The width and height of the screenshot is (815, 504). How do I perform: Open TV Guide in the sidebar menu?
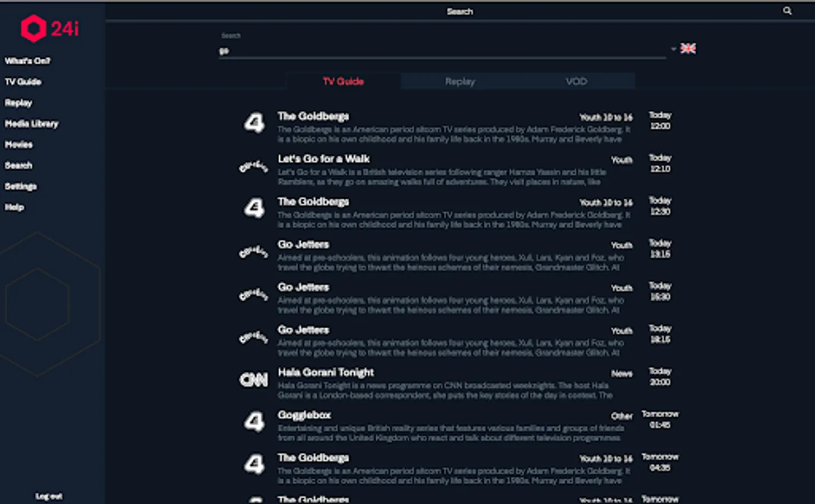pyautogui.click(x=23, y=82)
